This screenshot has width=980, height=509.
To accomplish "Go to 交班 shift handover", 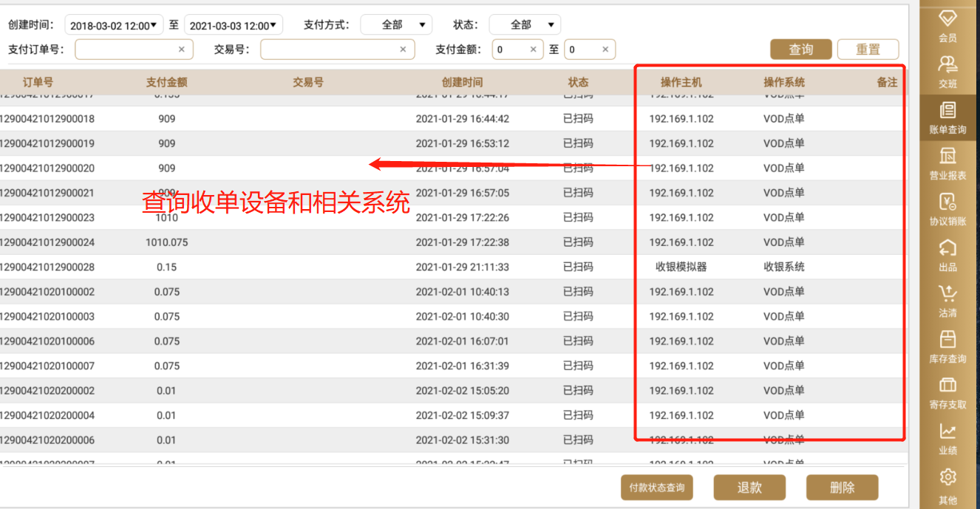I will pyautogui.click(x=947, y=72).
